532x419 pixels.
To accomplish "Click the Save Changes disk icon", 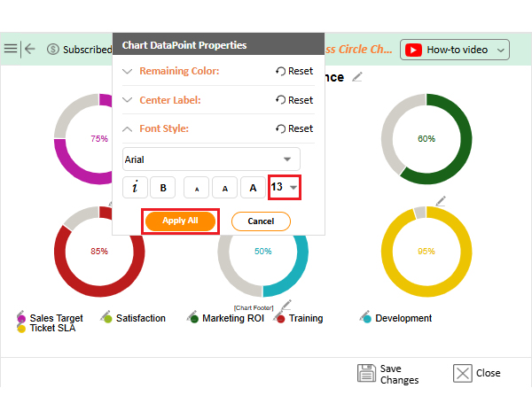I will pyautogui.click(x=365, y=373).
